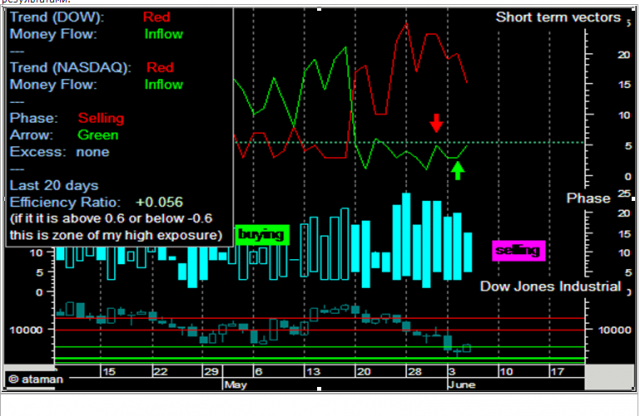Click the "© ataman" copyright label
Image resolution: width=640 pixels, height=416 pixels.
coord(36,379)
